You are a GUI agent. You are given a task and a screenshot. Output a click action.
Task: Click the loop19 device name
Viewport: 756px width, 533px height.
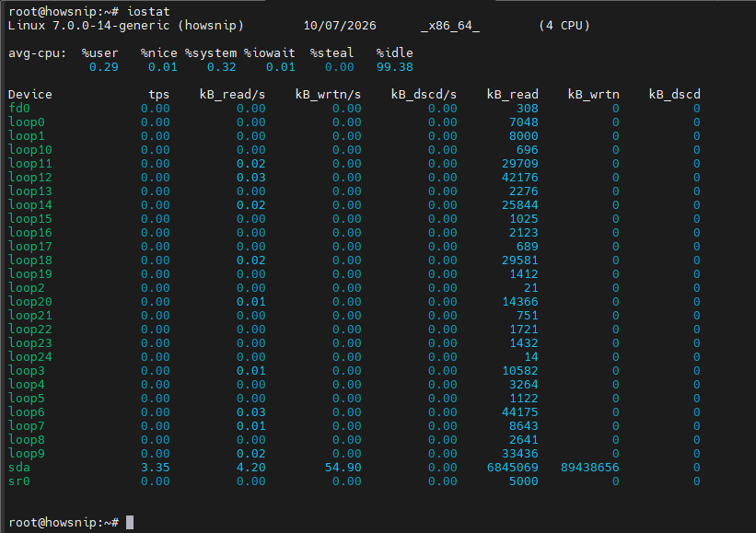(x=29, y=274)
